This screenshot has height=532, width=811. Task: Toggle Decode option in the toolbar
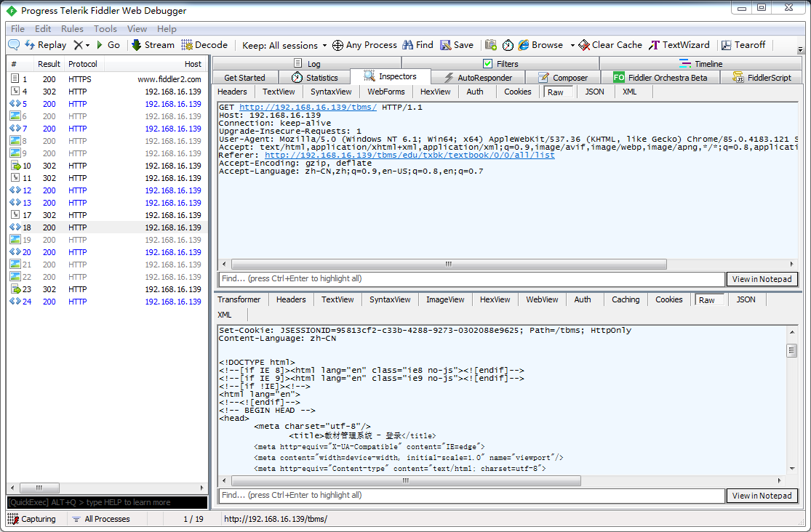[x=204, y=45]
